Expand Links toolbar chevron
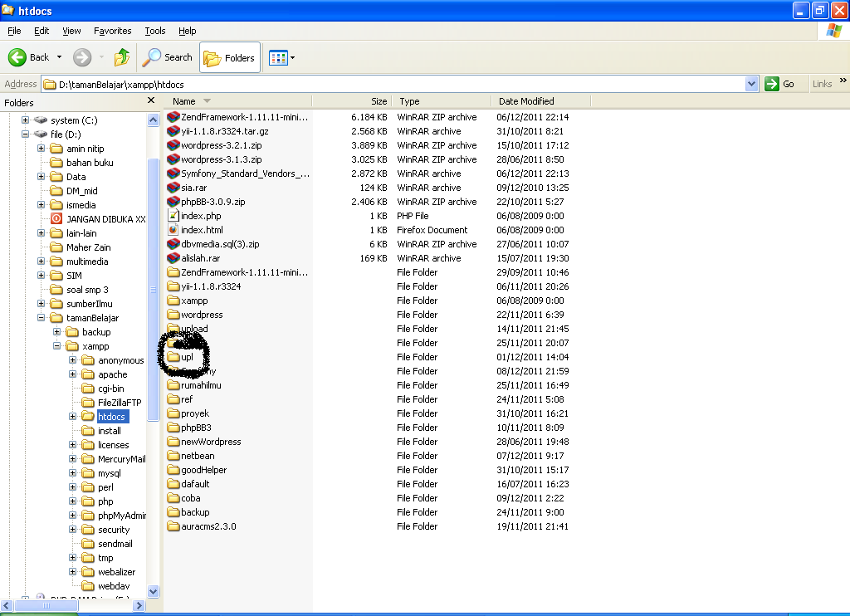 click(x=843, y=81)
